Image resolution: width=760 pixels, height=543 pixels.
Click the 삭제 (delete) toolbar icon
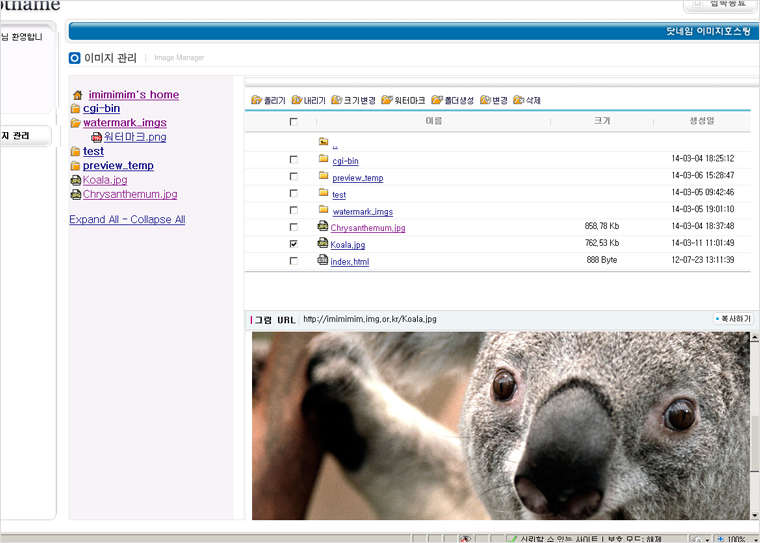click(519, 100)
